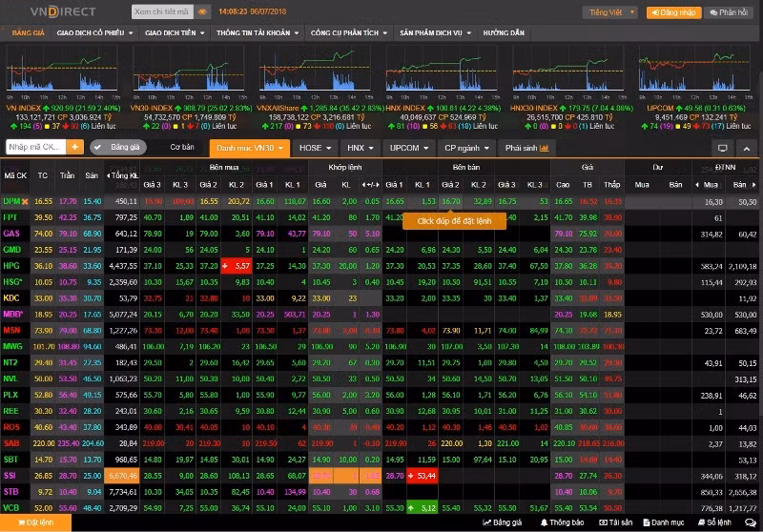Expand the Danh mục VN30 dropdown
This screenshot has width=763, height=532.
coord(247,148)
